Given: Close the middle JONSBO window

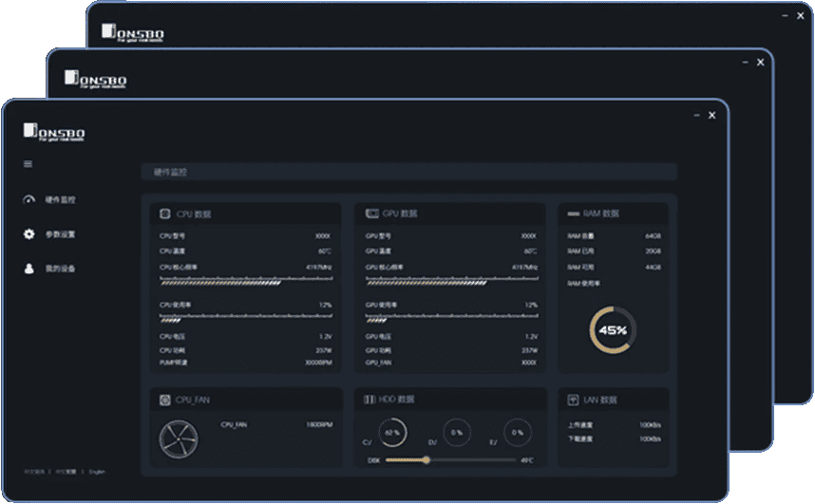Looking at the screenshot, I should pos(761,63).
